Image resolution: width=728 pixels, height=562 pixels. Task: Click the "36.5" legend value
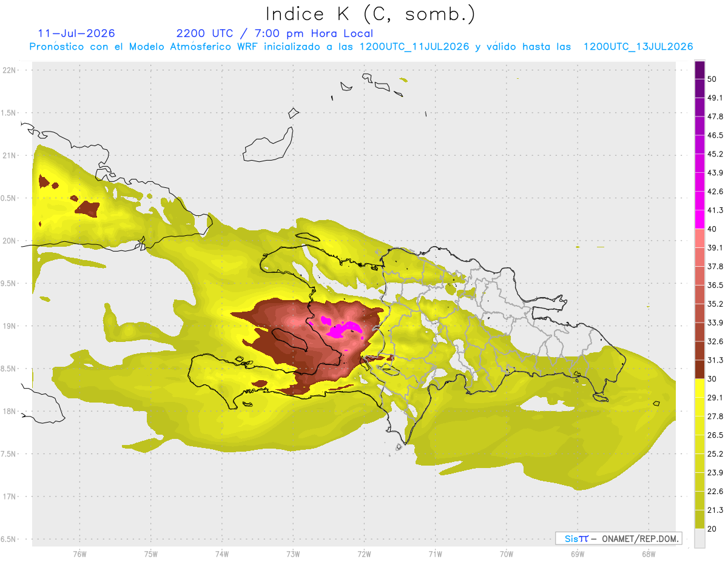tap(715, 285)
